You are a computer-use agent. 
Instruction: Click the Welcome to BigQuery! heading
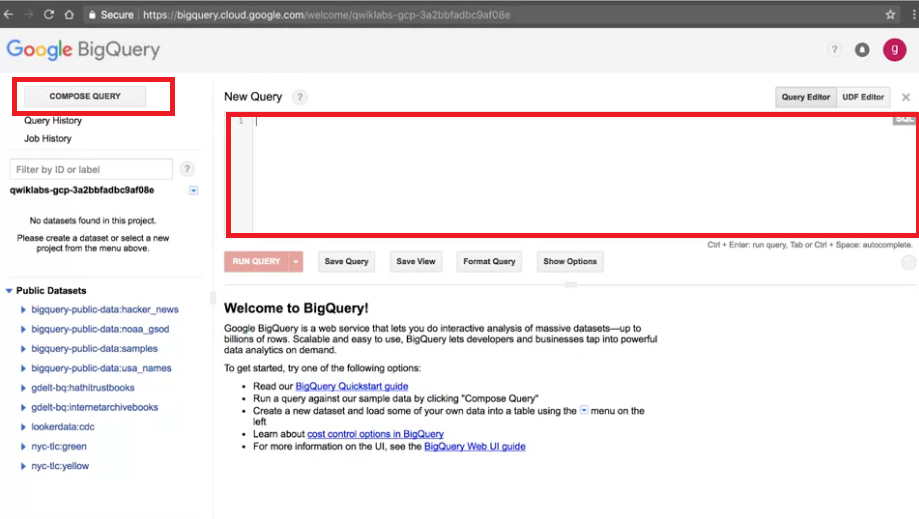coord(296,308)
